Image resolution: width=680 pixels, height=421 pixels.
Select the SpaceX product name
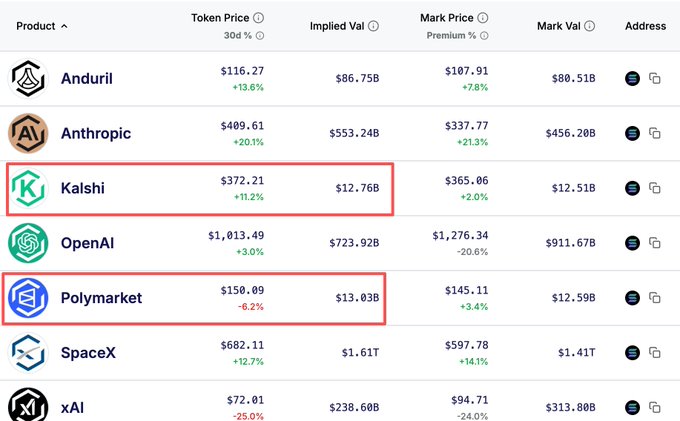point(90,352)
